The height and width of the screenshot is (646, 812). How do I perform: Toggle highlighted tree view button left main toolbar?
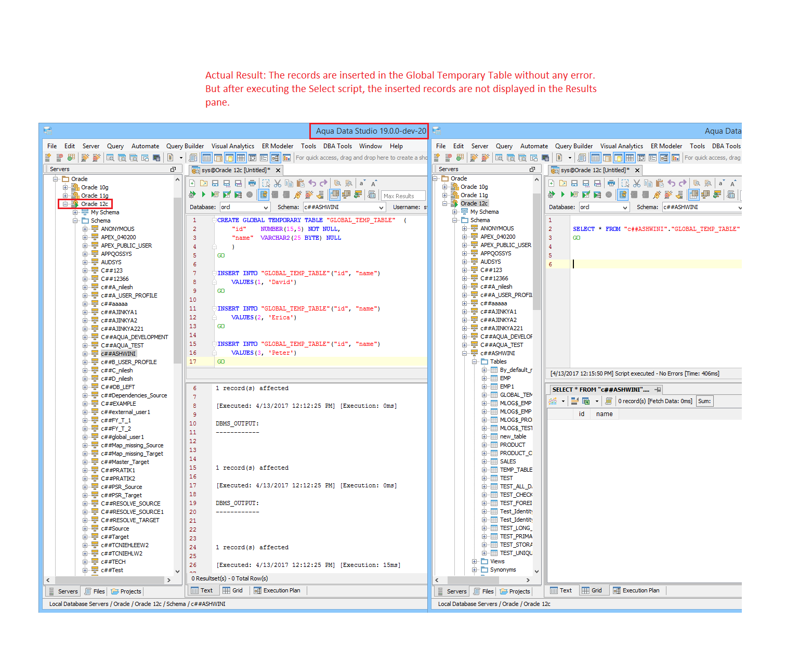[x=275, y=158]
